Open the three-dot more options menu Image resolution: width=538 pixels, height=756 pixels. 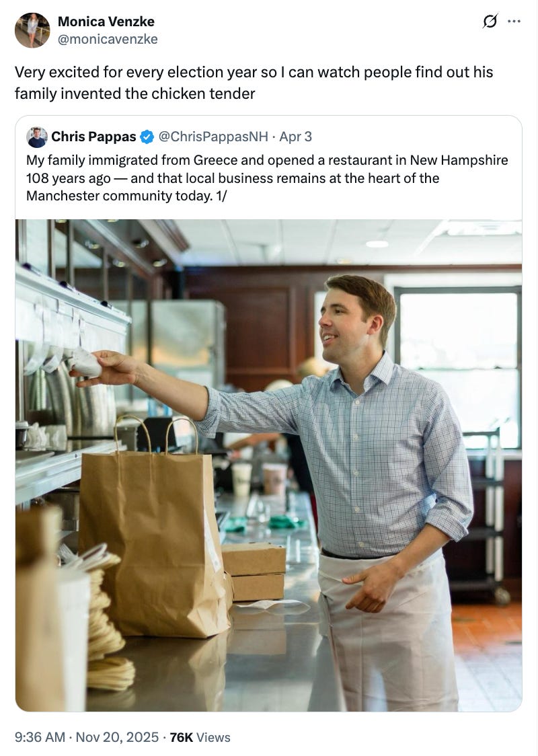click(514, 22)
